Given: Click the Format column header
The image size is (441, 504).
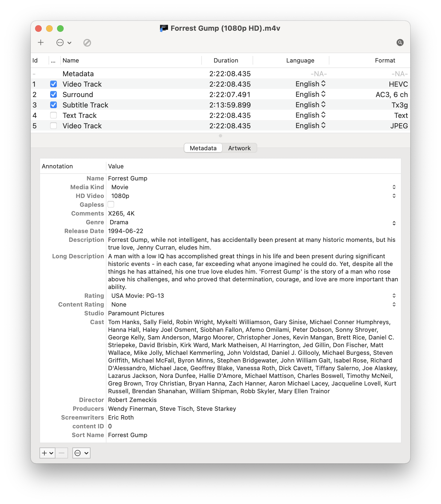Looking at the screenshot, I should coord(370,60).
